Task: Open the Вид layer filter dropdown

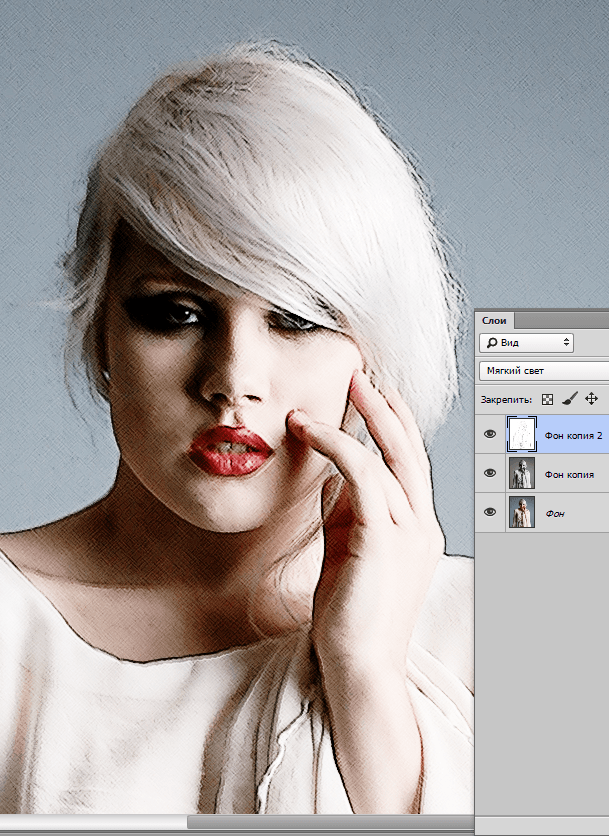Action: pos(526,343)
